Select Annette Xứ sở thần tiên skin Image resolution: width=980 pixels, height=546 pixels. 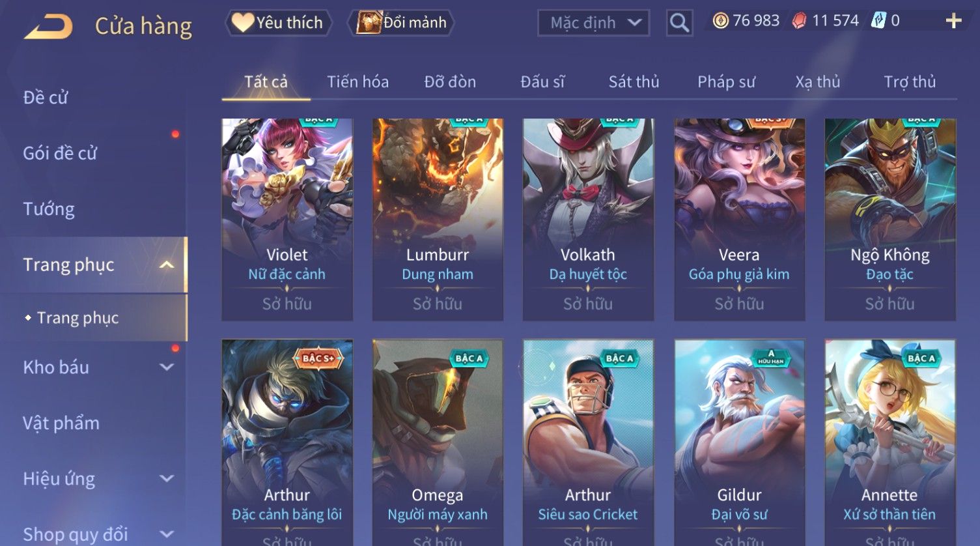[x=890, y=442]
